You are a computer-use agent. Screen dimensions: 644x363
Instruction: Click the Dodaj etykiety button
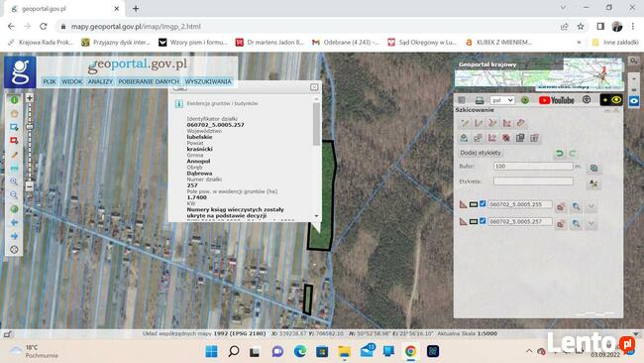pyautogui.click(x=481, y=153)
